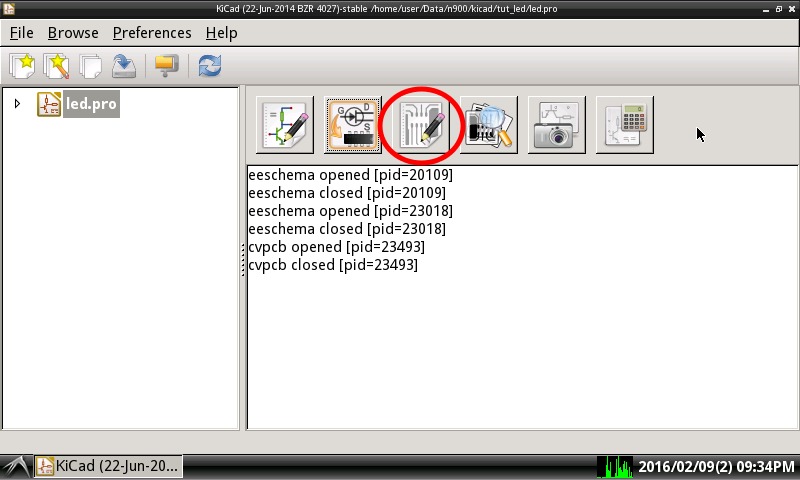Viewport: 800px width, 480px height.
Task: Click the taskbar date and clock
Action: click(x=716, y=467)
